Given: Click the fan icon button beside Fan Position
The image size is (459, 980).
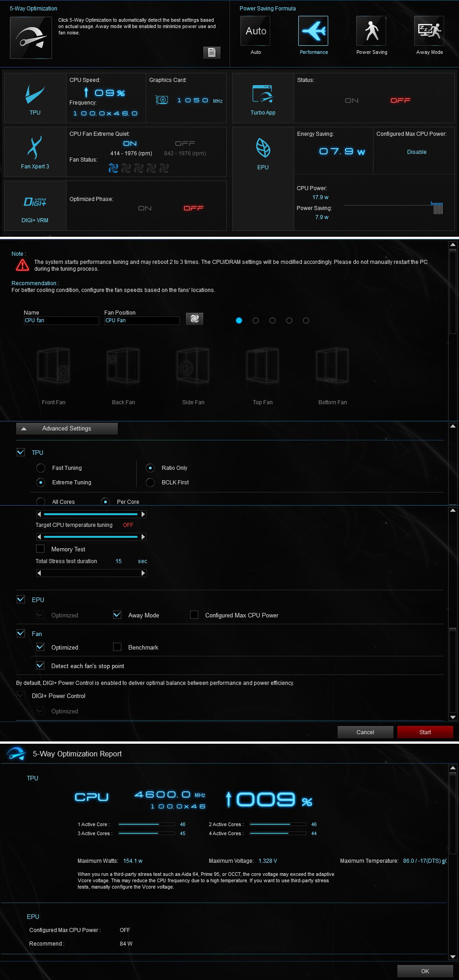Looking at the screenshot, I should pyautogui.click(x=195, y=319).
